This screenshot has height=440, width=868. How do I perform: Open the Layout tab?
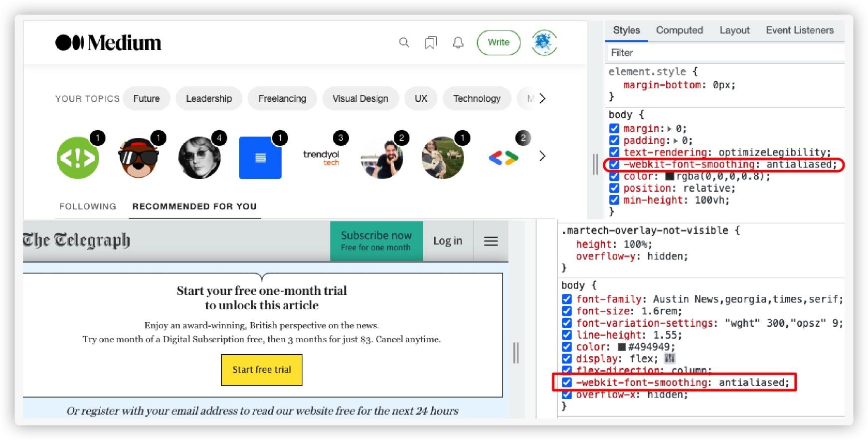point(734,30)
